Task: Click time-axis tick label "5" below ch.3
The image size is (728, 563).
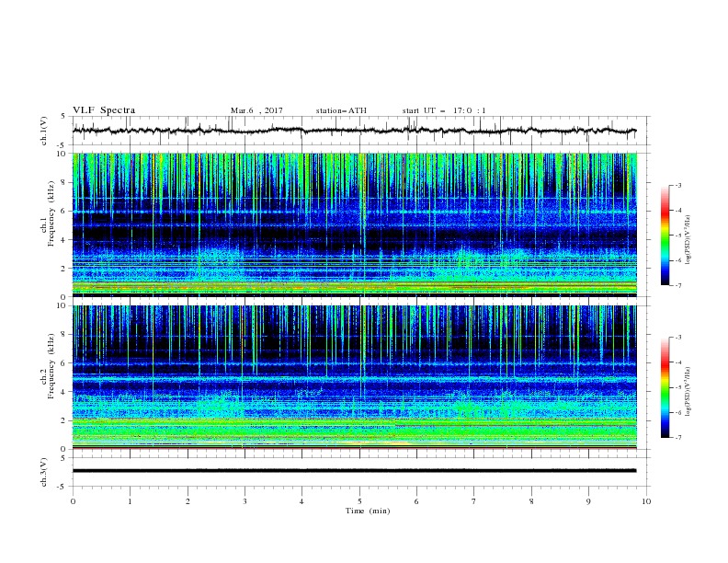Action: click(x=359, y=501)
